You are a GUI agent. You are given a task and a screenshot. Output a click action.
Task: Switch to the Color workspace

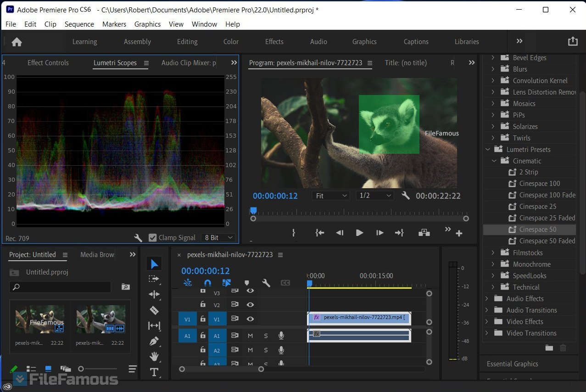(231, 42)
